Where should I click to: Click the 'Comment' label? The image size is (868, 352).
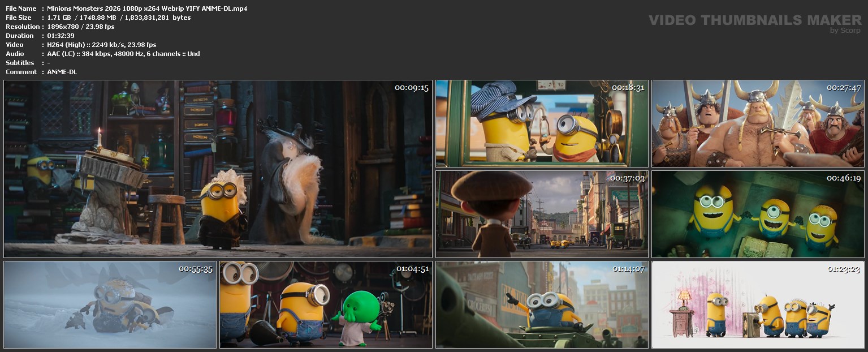21,72
